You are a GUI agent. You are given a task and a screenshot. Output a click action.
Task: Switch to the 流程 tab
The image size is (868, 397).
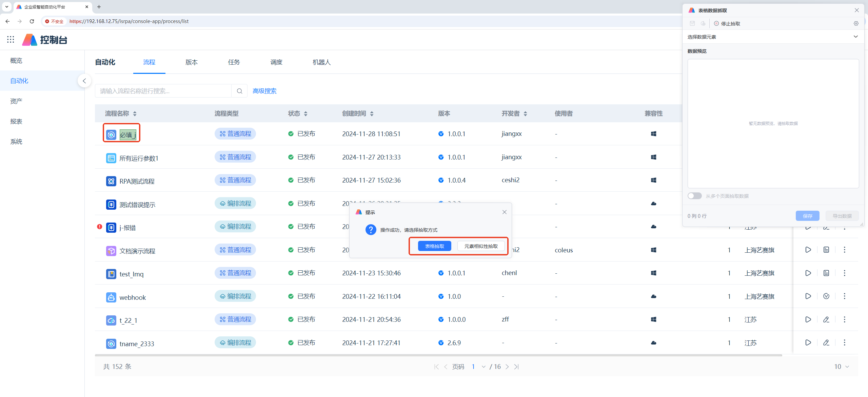149,62
